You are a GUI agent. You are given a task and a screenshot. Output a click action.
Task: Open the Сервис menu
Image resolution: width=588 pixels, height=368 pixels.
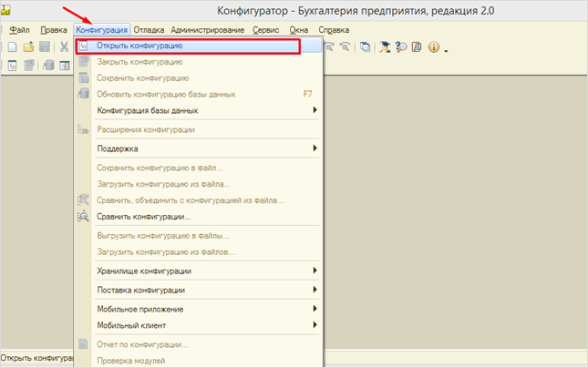[266, 30]
